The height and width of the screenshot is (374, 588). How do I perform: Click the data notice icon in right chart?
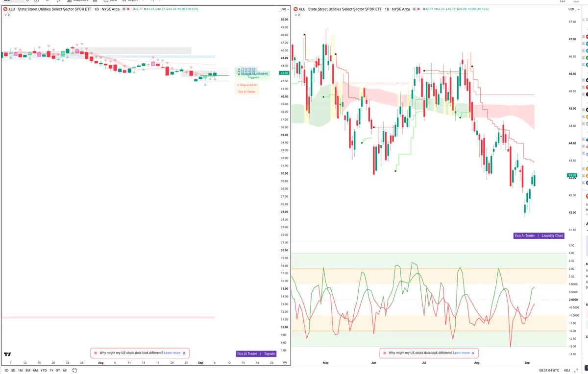click(385, 353)
